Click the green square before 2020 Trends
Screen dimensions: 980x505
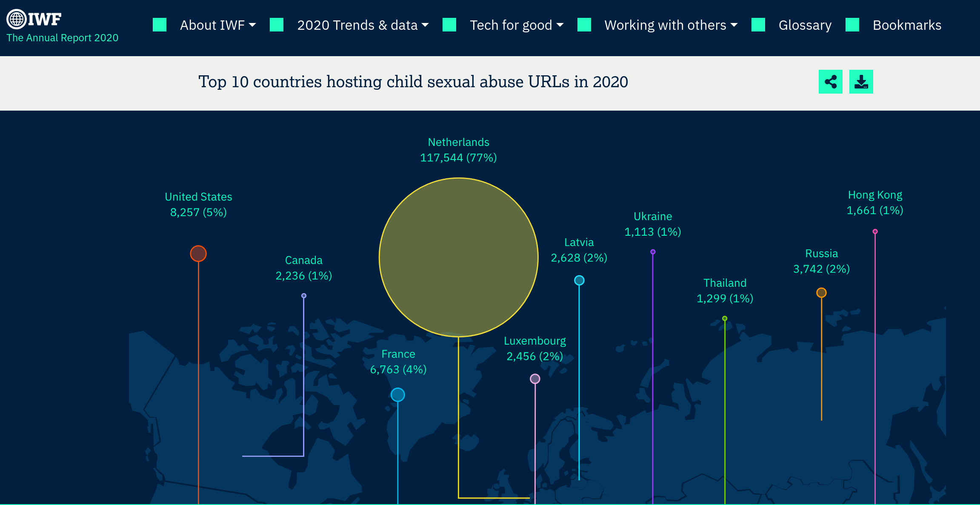coord(277,25)
